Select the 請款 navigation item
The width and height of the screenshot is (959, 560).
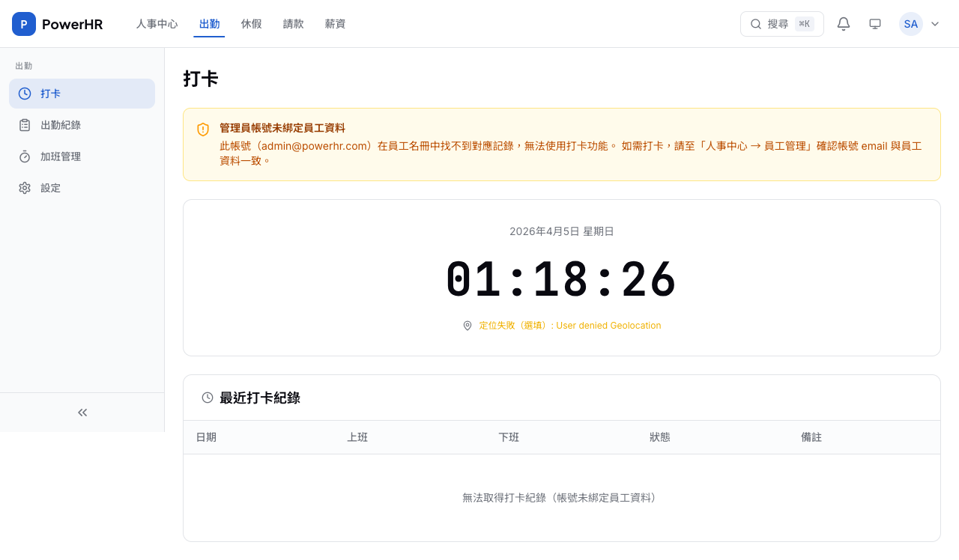(293, 23)
